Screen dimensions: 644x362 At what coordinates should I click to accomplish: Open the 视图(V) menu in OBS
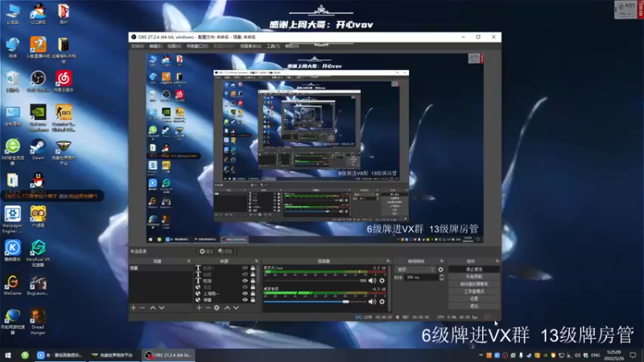tap(174, 47)
